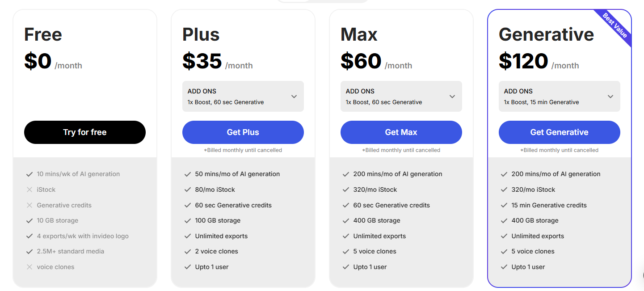The width and height of the screenshot is (644, 291).
Task: Click the X icon beside Free Generative credits
Action: click(29, 205)
